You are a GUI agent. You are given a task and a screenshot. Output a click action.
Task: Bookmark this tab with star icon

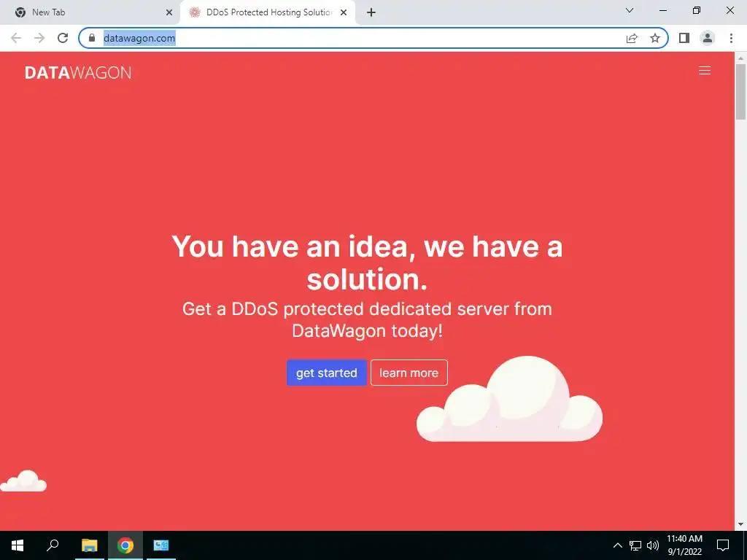[655, 38]
